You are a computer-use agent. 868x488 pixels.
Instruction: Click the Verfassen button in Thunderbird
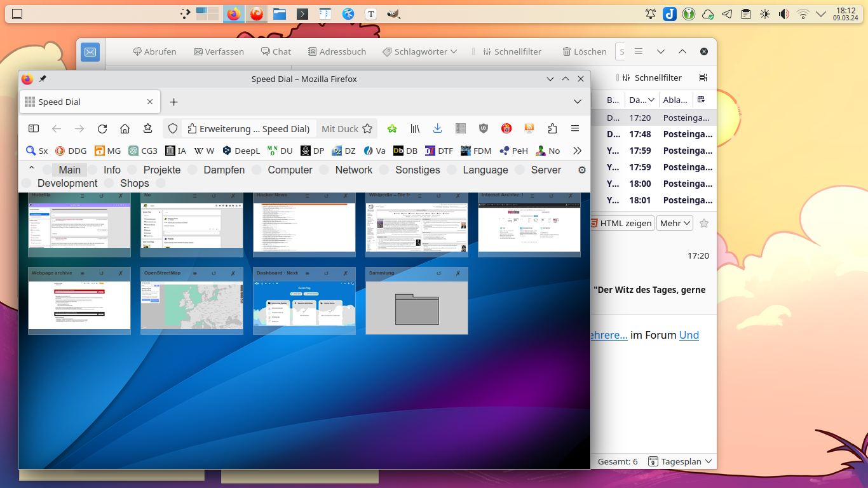click(x=219, y=51)
